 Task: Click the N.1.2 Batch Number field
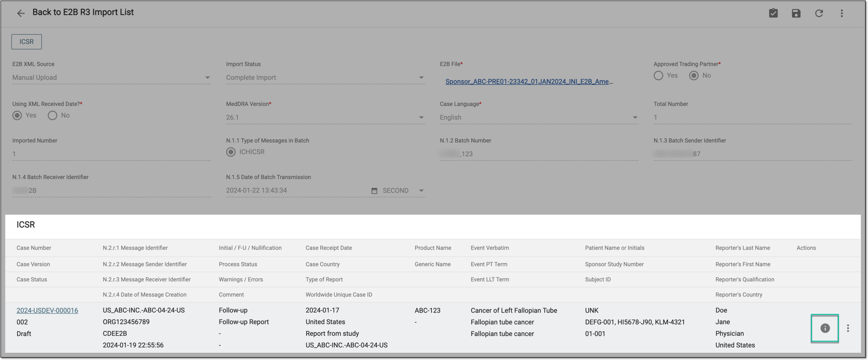coord(539,154)
